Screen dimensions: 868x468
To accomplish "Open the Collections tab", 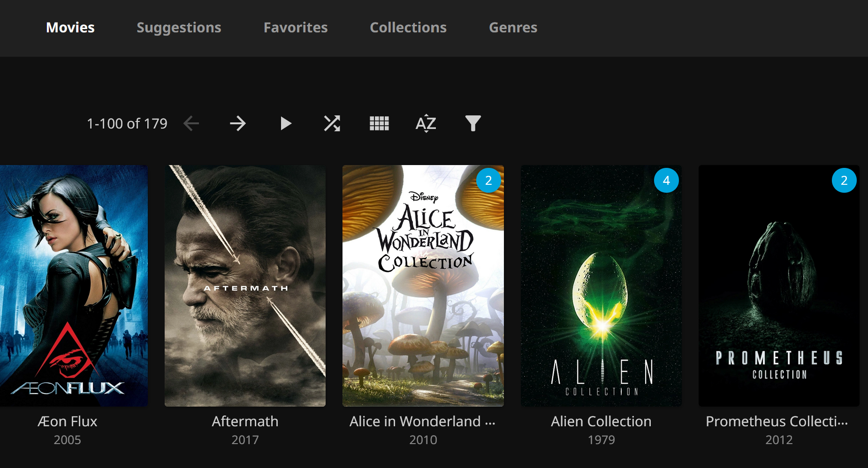I will pyautogui.click(x=408, y=28).
